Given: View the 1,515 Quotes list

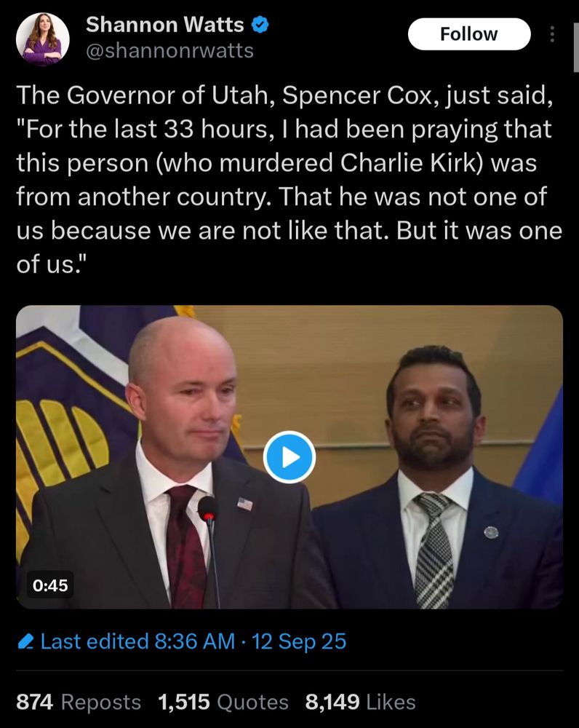Looking at the screenshot, I should click(x=223, y=702).
